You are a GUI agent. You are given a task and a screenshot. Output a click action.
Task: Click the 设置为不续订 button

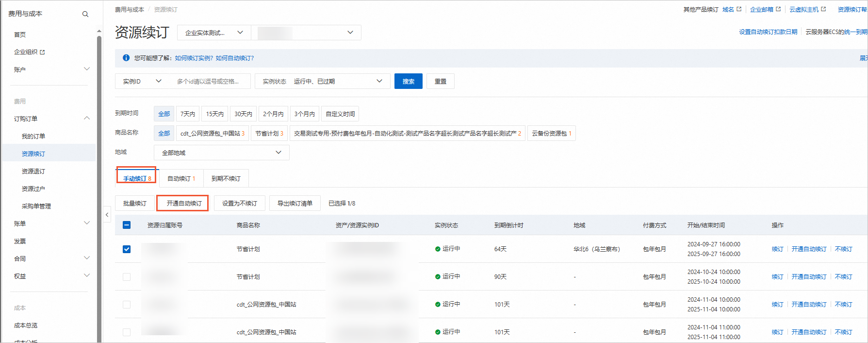pos(240,203)
